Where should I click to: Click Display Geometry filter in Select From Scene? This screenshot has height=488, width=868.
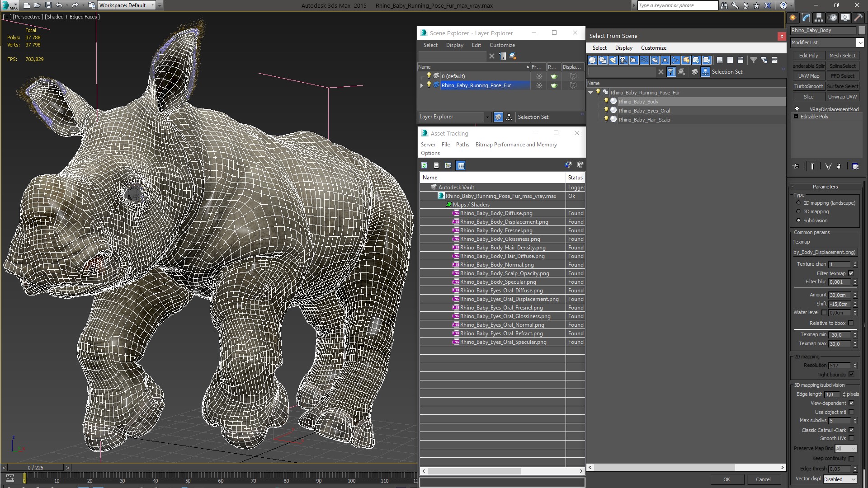tap(592, 60)
